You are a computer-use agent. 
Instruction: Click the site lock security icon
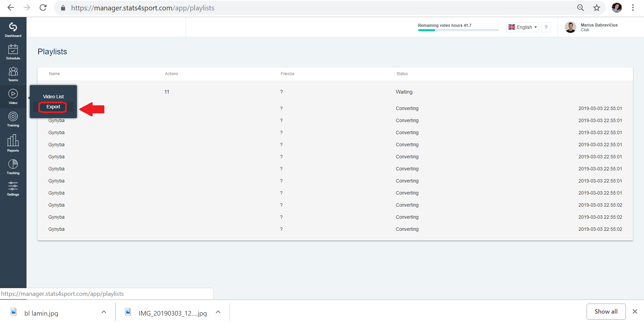tap(63, 8)
